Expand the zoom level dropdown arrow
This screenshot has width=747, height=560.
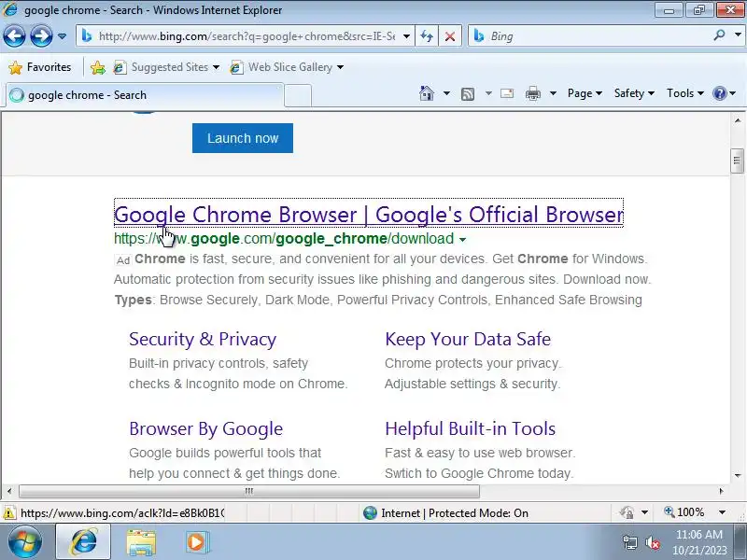(722, 512)
